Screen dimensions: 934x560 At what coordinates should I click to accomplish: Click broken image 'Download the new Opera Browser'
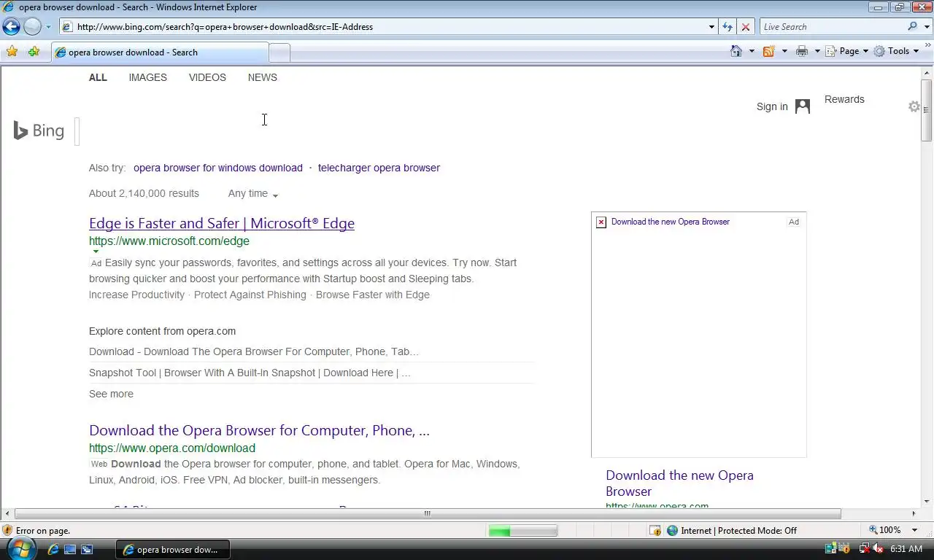(601, 222)
